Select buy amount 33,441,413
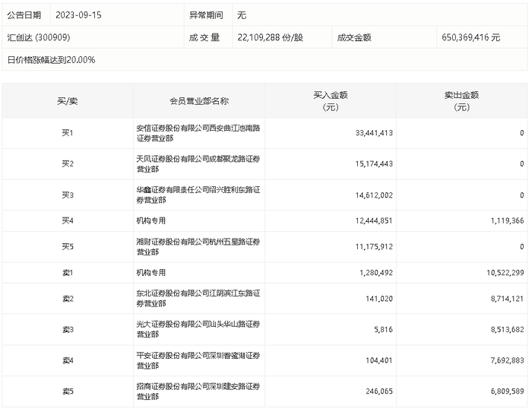532x412 pixels. point(374,133)
